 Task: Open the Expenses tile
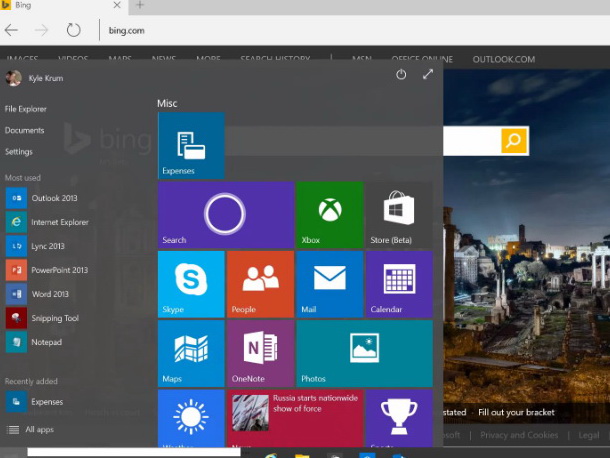[x=191, y=145]
